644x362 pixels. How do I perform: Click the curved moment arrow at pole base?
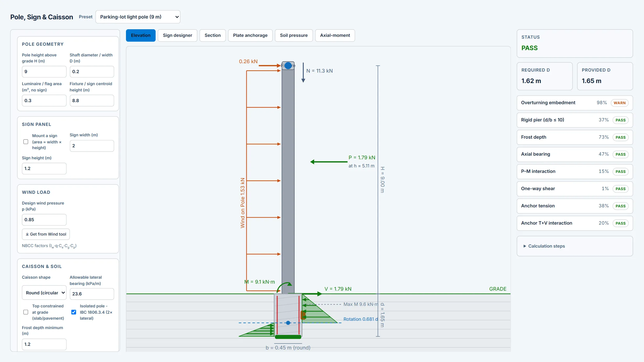284,287
